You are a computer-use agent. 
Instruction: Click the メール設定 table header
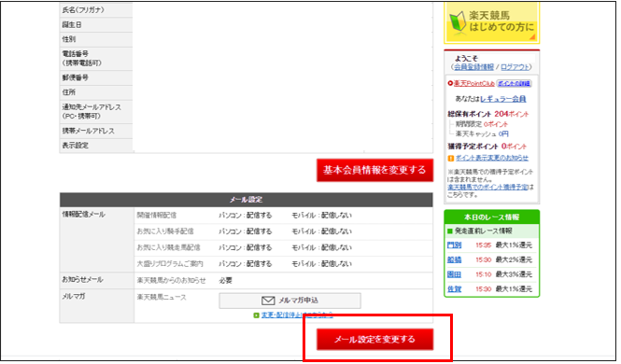click(246, 200)
